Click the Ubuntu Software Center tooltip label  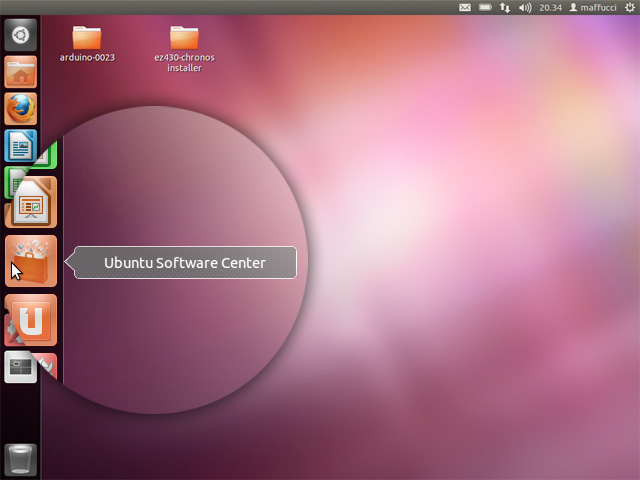coord(185,263)
